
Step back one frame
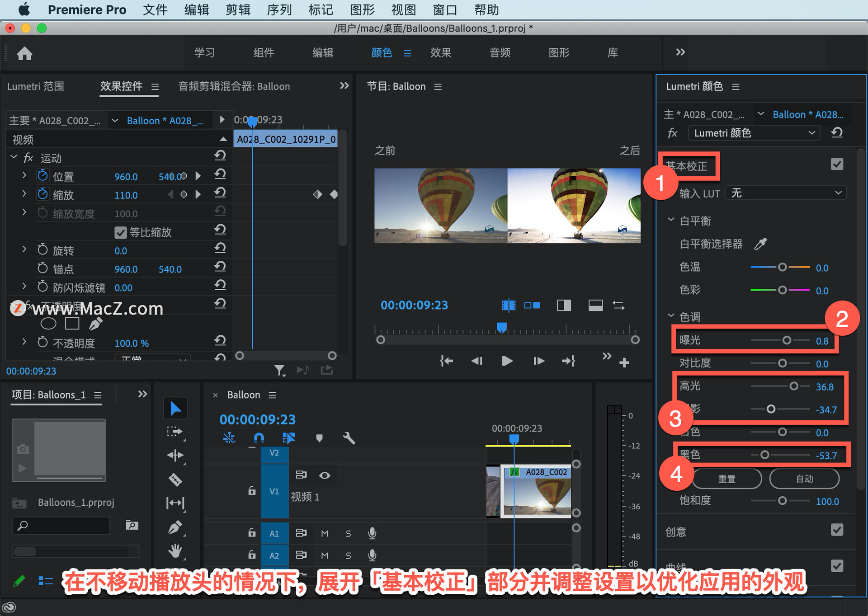(x=476, y=361)
